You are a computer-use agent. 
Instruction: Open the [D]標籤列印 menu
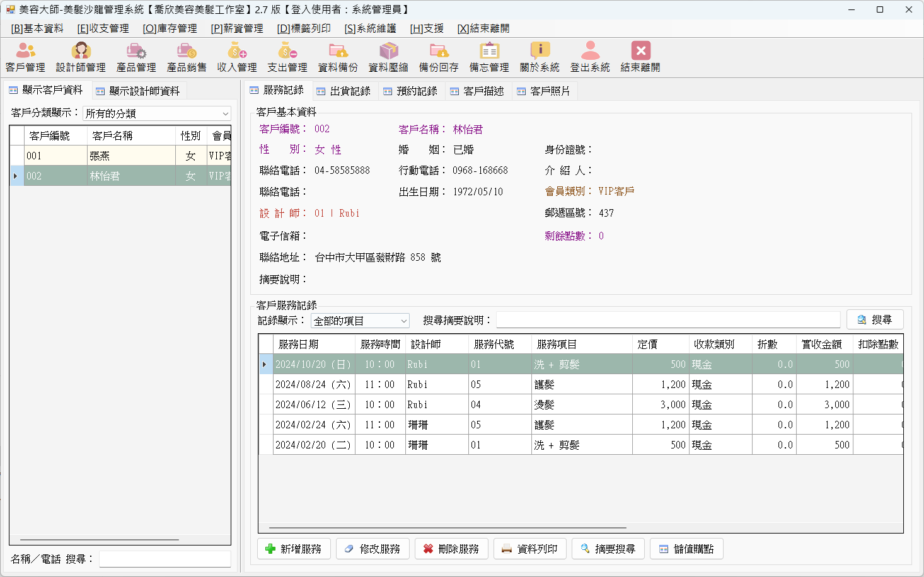304,28
